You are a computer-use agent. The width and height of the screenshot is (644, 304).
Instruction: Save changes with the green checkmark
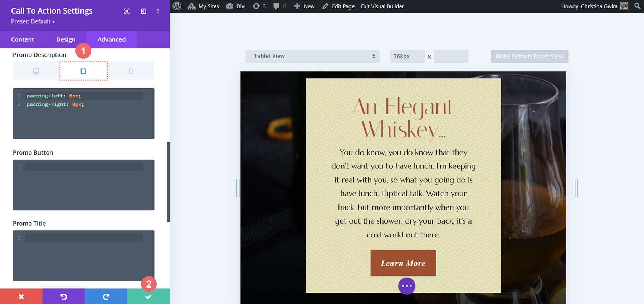[x=148, y=296]
